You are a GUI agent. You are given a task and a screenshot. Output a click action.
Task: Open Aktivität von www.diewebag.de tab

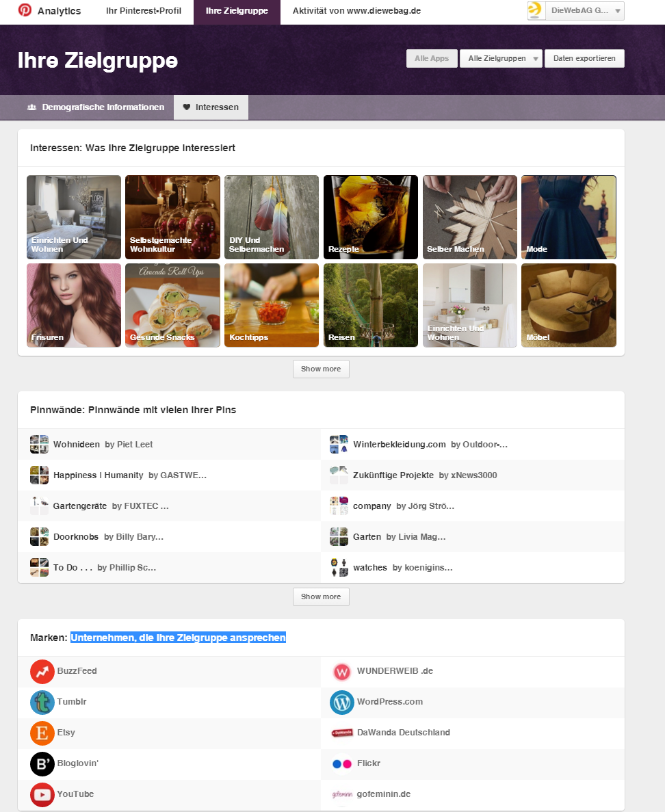click(x=357, y=11)
